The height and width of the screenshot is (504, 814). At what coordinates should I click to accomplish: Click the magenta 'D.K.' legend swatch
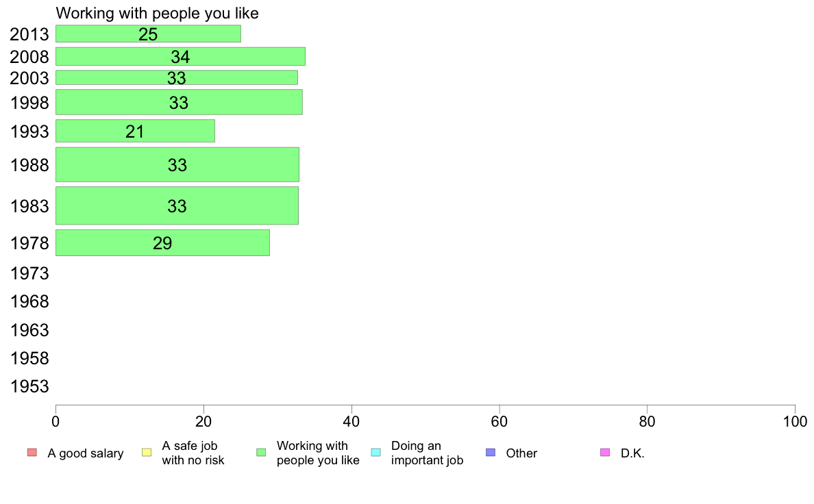point(605,453)
